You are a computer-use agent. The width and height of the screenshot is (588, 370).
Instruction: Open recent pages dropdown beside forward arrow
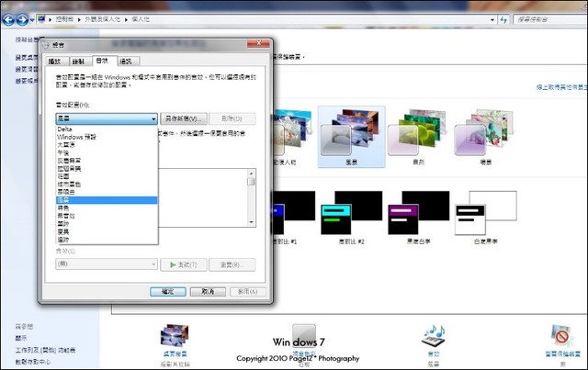[x=32, y=20]
